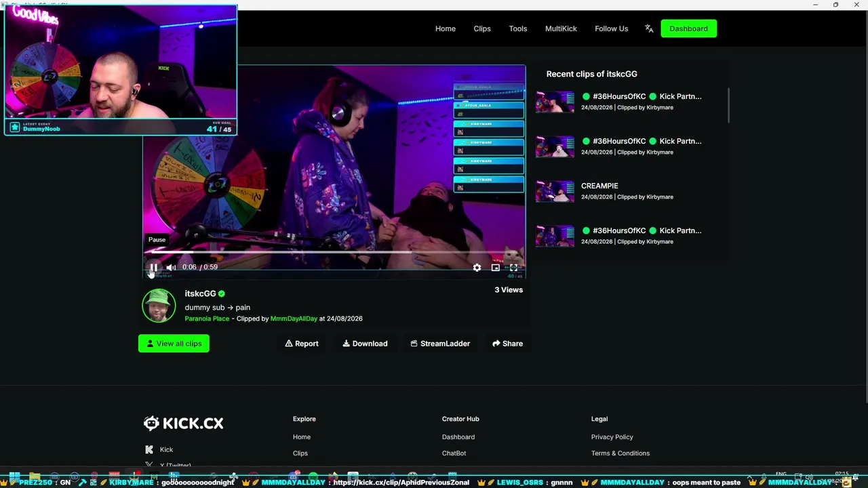The width and height of the screenshot is (868, 488).
Task: Click the video time display 0:06 / 0:59
Action: click(x=200, y=267)
